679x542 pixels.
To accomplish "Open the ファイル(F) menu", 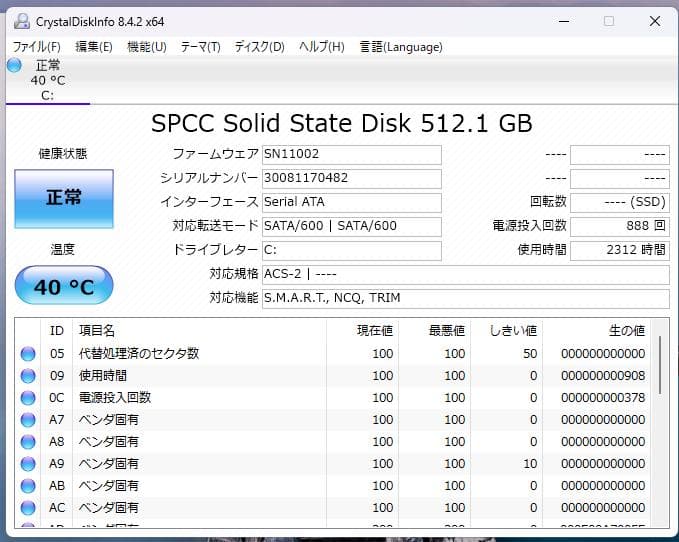I will 36,47.
